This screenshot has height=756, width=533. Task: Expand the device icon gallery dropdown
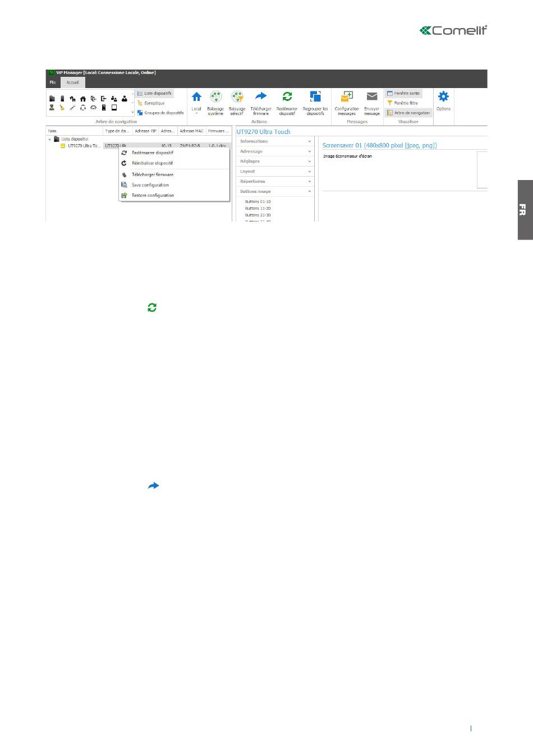coord(132,112)
